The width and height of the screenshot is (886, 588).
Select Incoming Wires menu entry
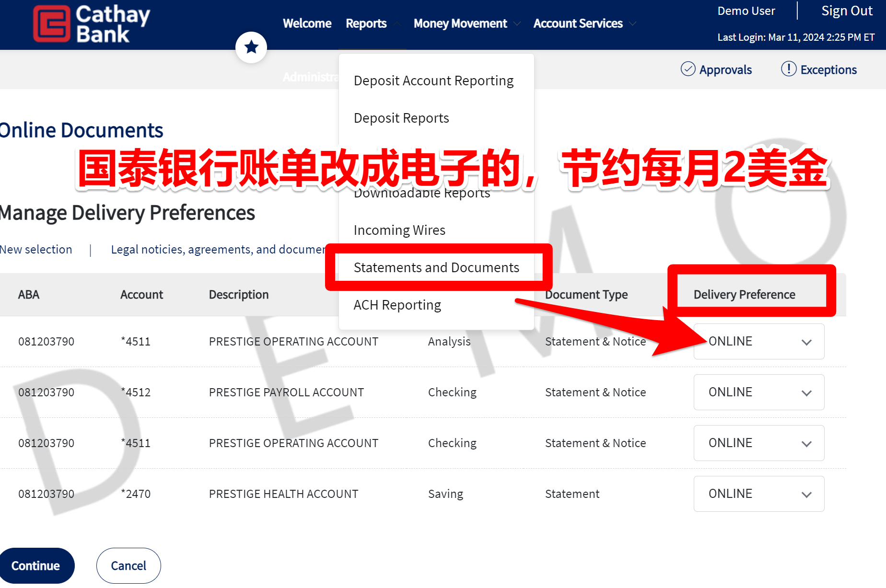(399, 230)
